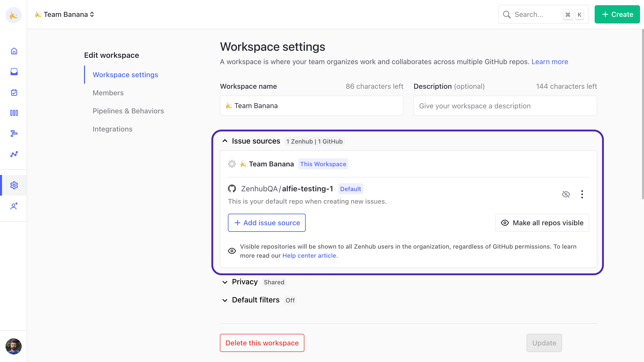Click the page vertical scrollbar

click(642, 114)
